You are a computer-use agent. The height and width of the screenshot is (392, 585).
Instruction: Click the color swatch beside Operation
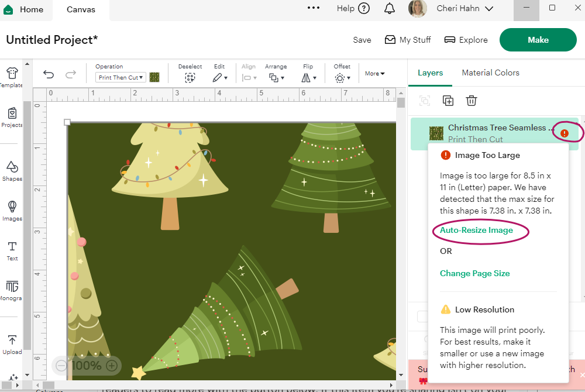point(154,77)
